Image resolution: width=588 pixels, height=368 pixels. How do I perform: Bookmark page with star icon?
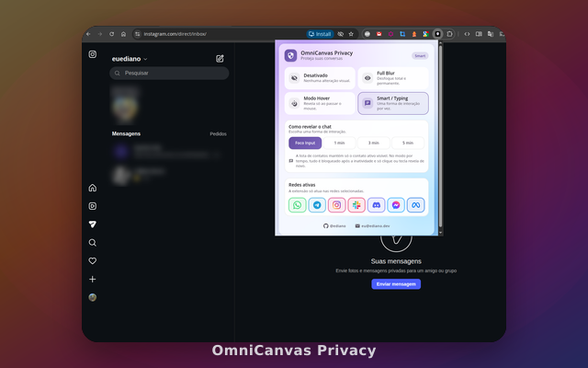coord(351,34)
